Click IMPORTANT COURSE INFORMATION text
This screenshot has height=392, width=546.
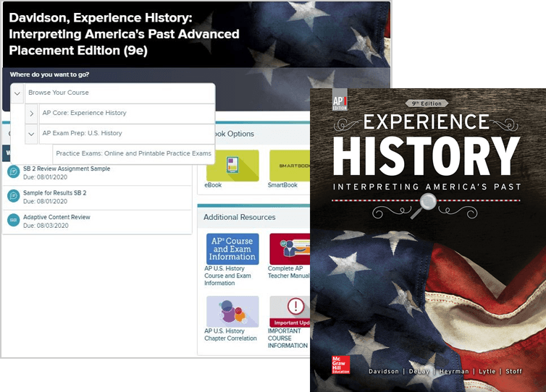pyautogui.click(x=287, y=338)
